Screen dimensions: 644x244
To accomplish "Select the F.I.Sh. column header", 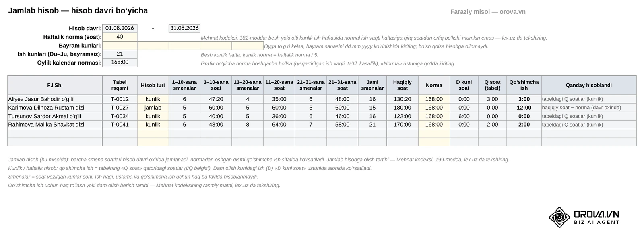I will tap(55, 85).
